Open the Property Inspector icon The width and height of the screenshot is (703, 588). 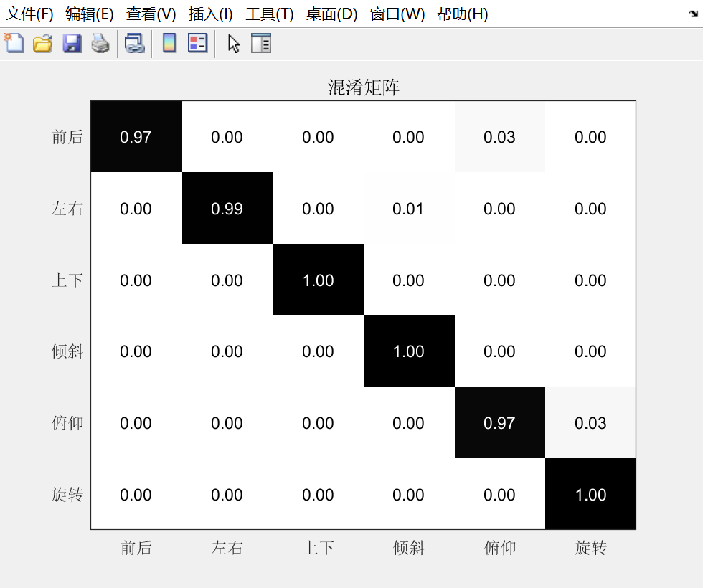tap(261, 44)
